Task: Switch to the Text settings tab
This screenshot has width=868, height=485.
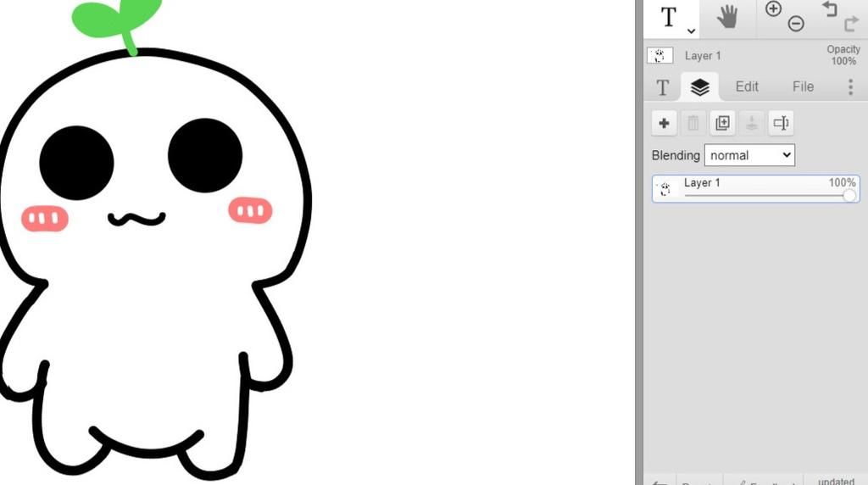Action: [663, 87]
